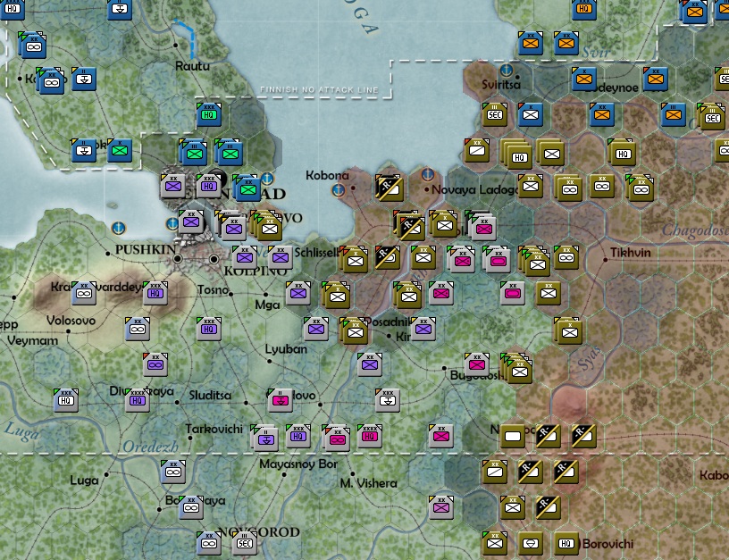729x560 pixels.
Task: Select the SEC counter beside Novgorod
Action: [x=245, y=543]
